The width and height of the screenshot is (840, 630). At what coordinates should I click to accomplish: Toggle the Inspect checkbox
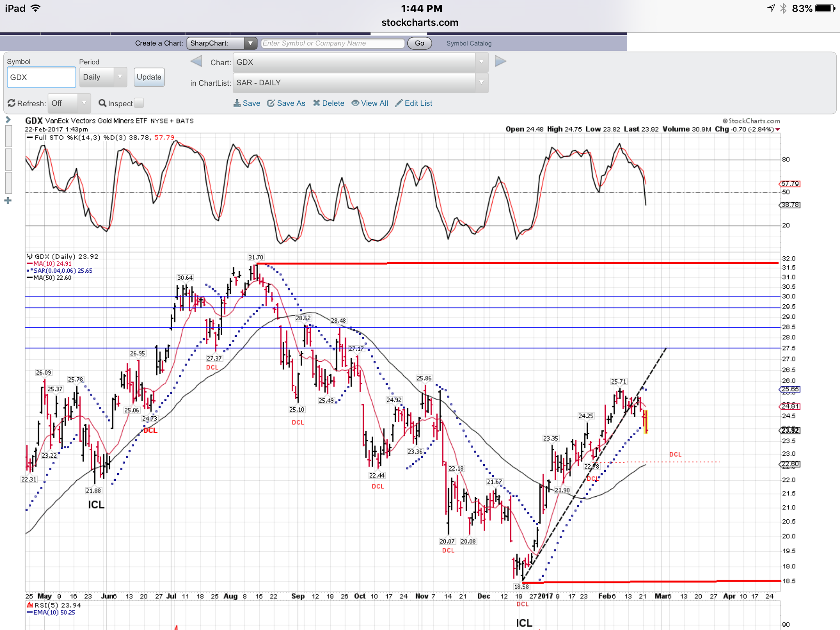(x=139, y=103)
